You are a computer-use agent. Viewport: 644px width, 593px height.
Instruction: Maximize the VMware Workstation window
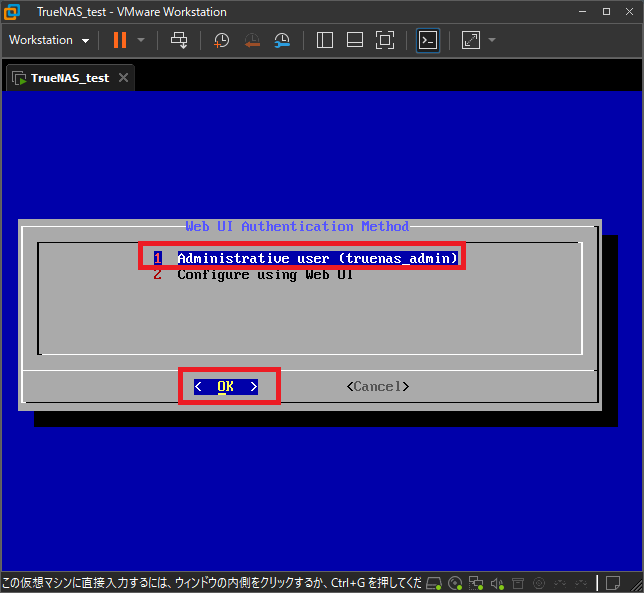(x=606, y=11)
